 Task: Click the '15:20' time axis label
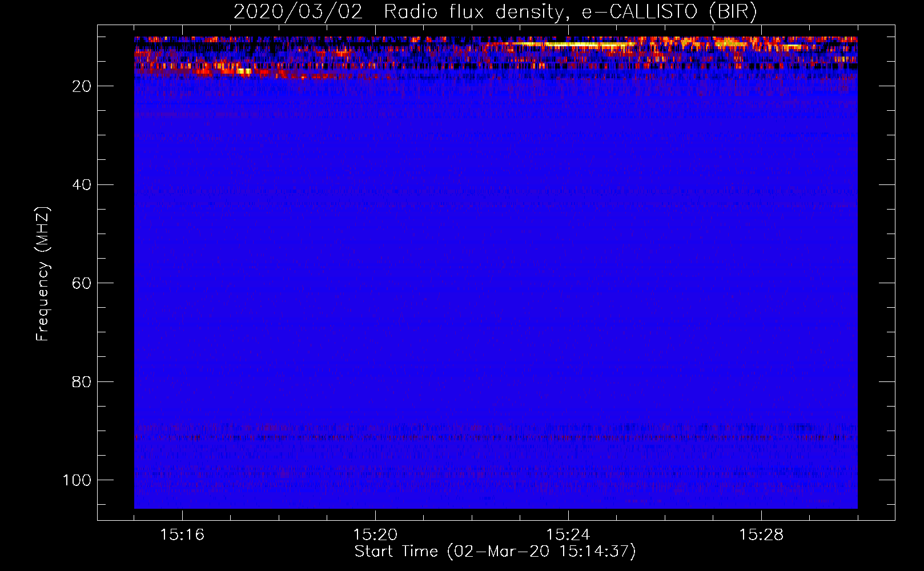pyautogui.click(x=375, y=535)
